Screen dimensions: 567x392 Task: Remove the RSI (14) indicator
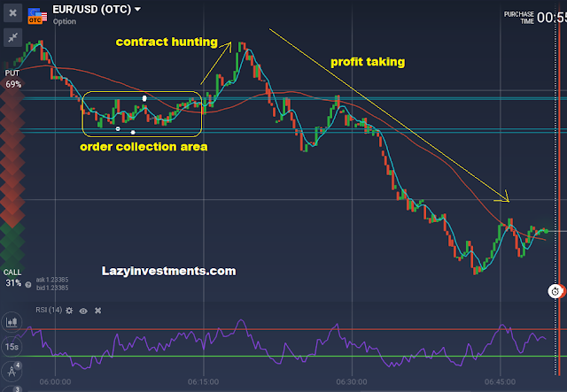click(98, 311)
